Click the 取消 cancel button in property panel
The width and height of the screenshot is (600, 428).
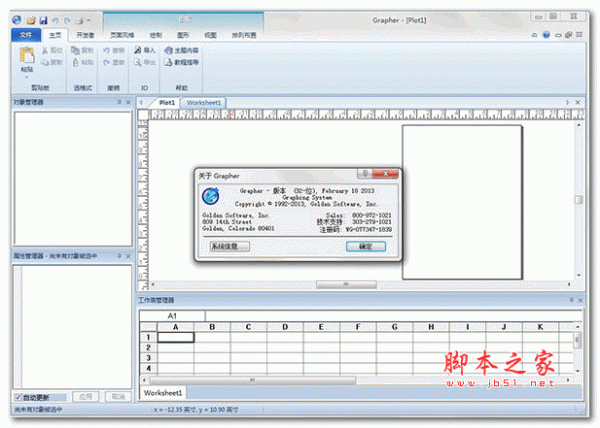pyautogui.click(x=118, y=397)
